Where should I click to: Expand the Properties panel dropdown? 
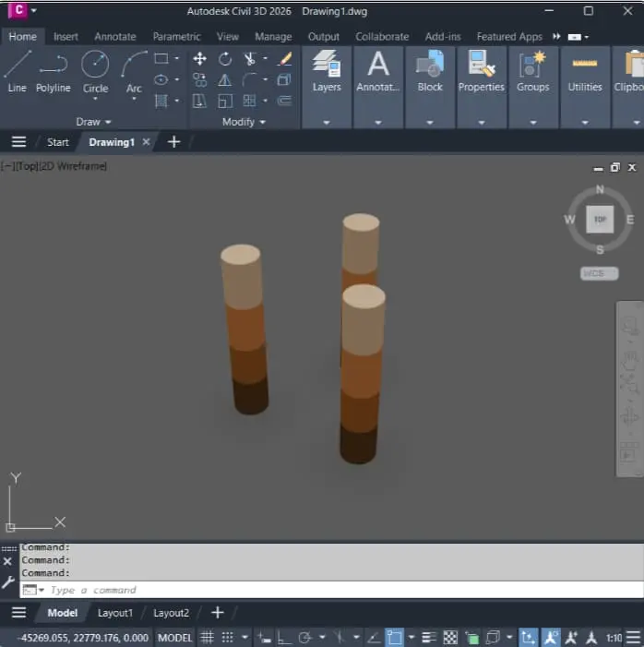coord(482,123)
